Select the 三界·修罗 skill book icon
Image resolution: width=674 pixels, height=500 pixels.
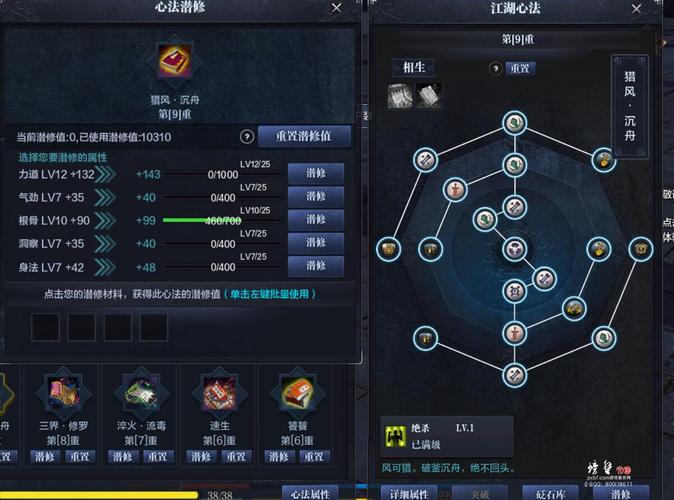pyautogui.click(x=64, y=393)
